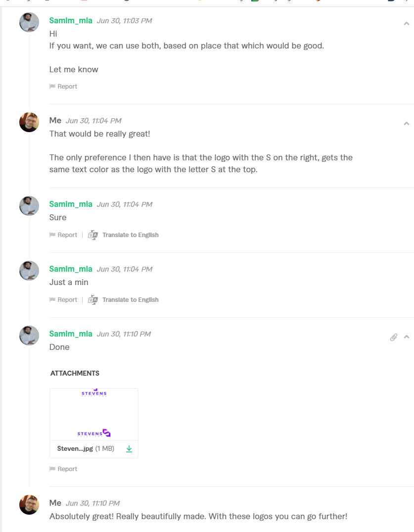Viewport: 414px width, 532px height.
Task: Click translate icon under 'Sure' message
Action: 93,235
